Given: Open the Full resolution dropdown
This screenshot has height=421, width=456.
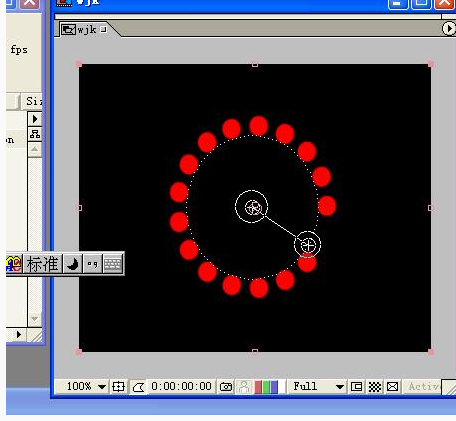Looking at the screenshot, I should [317, 387].
